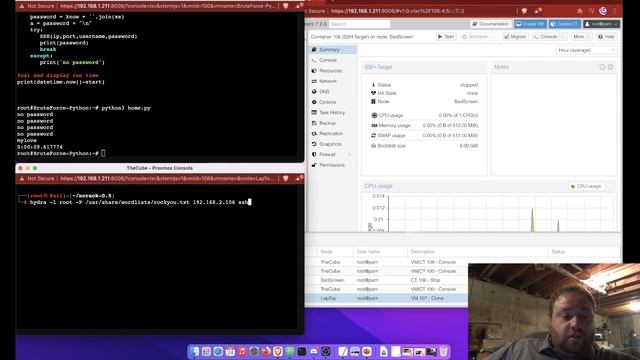The image size is (640, 360).
Task: Open Launchpad from the Dock
Action: (x=206, y=351)
